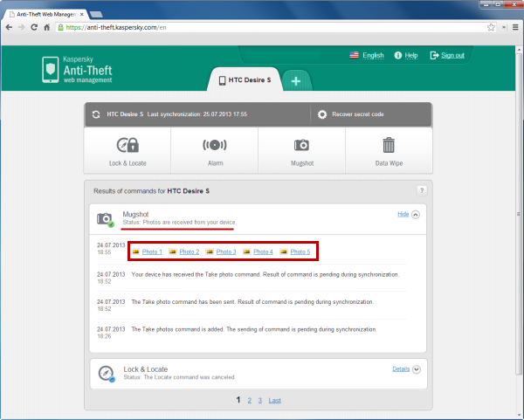The height and width of the screenshot is (420, 524).
Task: Go to results page 2
Action: click(x=249, y=400)
